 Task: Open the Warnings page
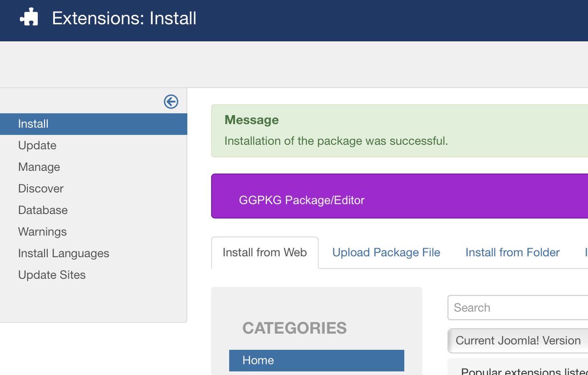coord(42,232)
